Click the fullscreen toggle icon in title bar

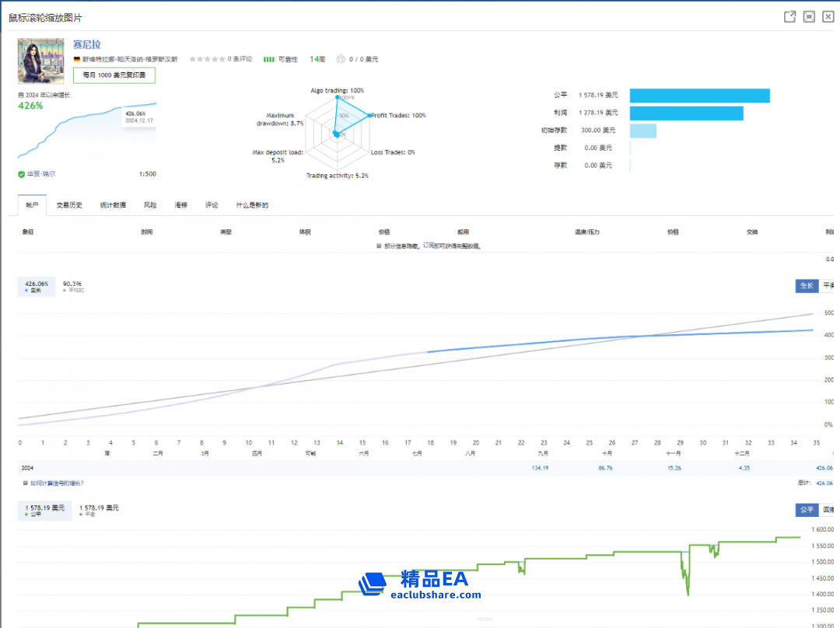(x=809, y=16)
